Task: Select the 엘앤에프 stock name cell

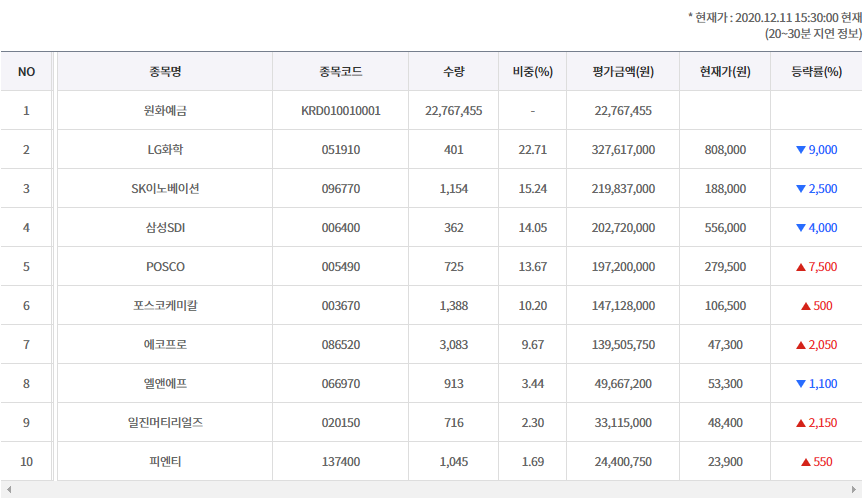Action: (x=165, y=384)
